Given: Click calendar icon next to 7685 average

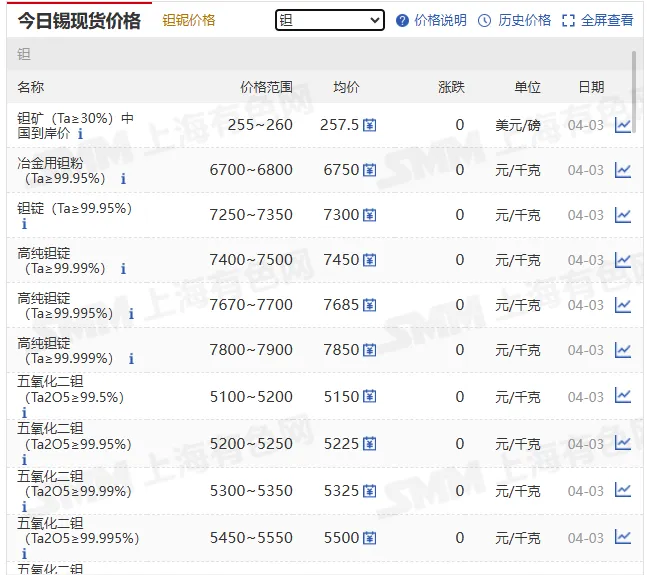Looking at the screenshot, I should coord(369,305).
